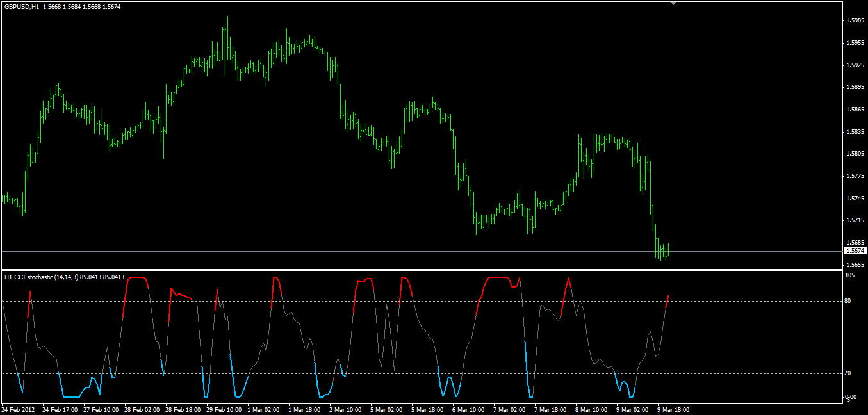
Task: Click the 29 Feb 10:00 time label
Action: [224, 409]
